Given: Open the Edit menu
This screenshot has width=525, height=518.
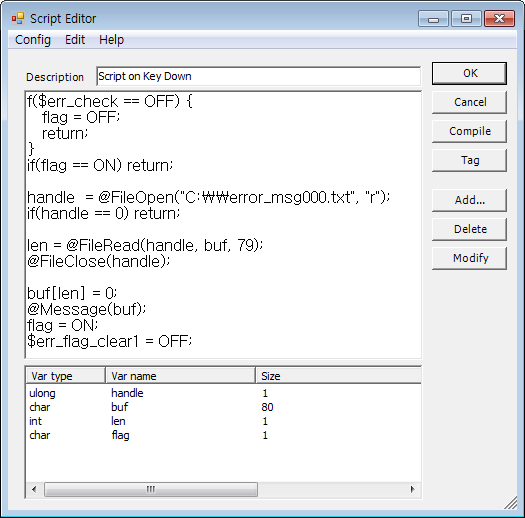Looking at the screenshot, I should click(x=75, y=40).
